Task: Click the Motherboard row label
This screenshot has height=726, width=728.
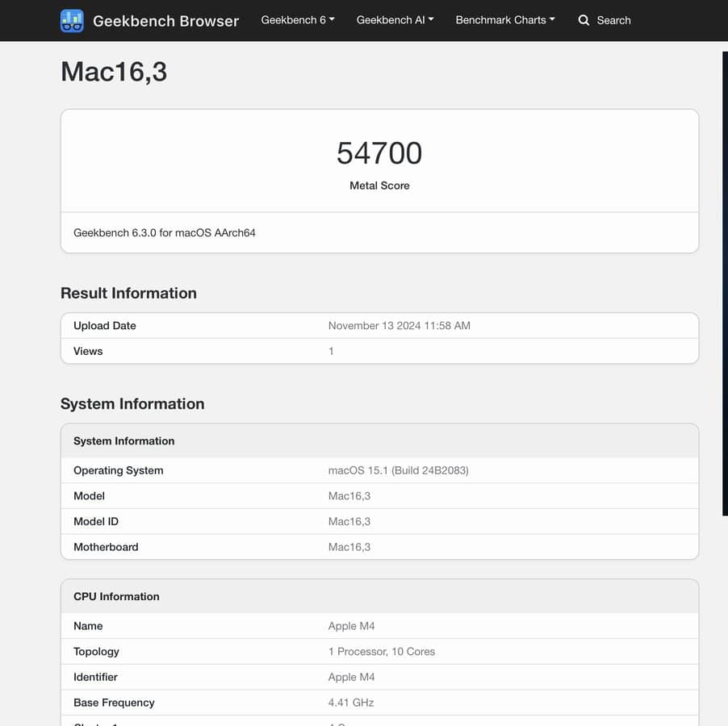Action: click(x=106, y=547)
